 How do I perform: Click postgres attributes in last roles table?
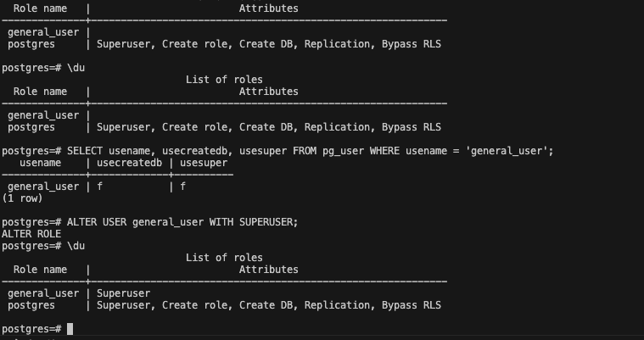click(x=269, y=305)
